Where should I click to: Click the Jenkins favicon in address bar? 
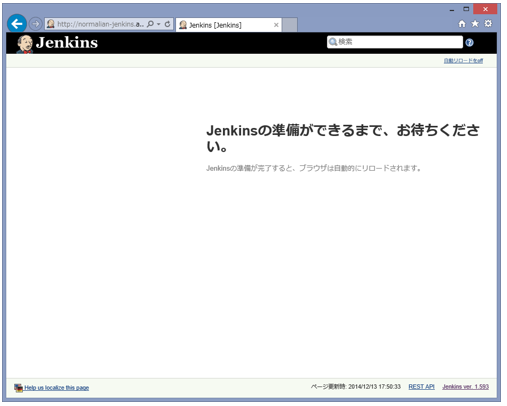[51, 24]
